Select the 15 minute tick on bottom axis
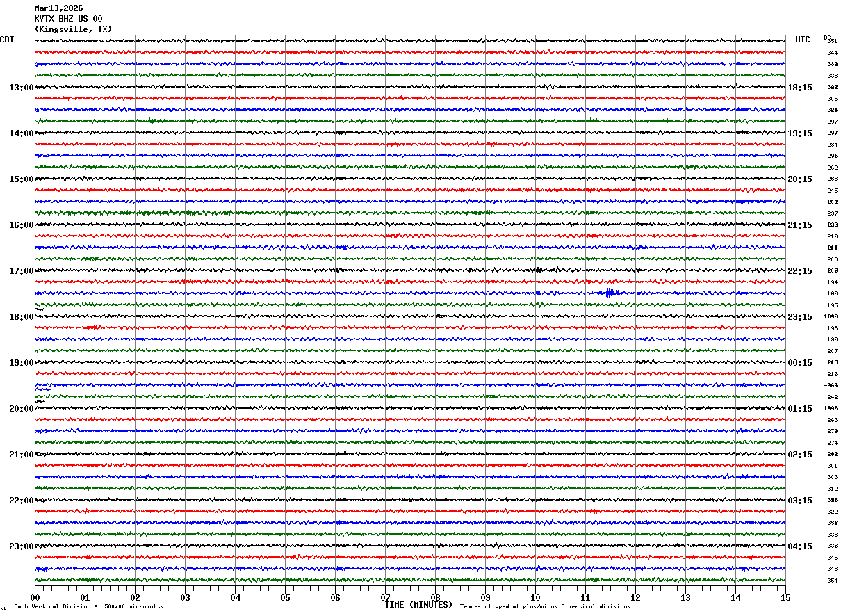Image resolution: width=841 pixels, height=616 pixels. tap(785, 597)
